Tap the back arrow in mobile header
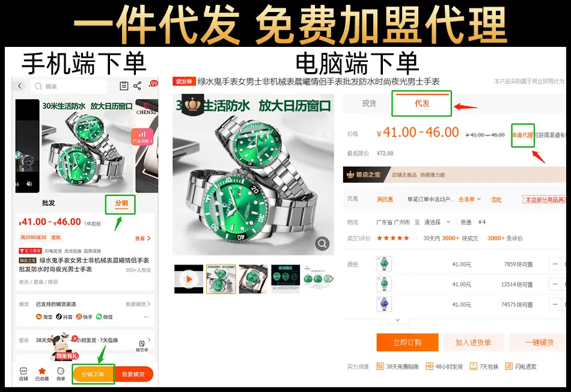Image resolution: width=571 pixels, height=392 pixels. tap(20, 86)
